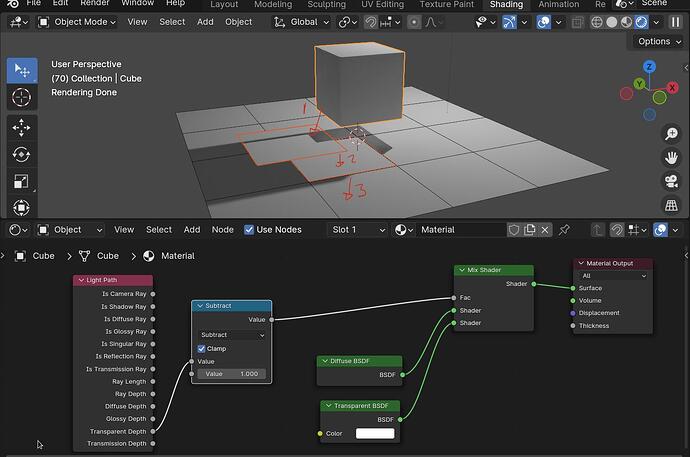Open the node editor type dropdown
The image size is (690, 457).
(18, 230)
